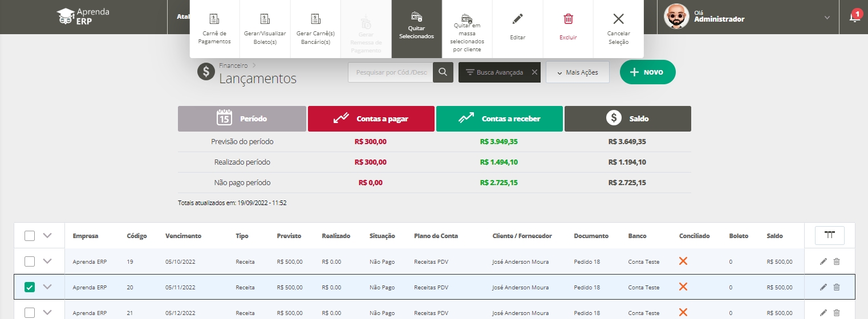This screenshot has width=868, height=319.
Task: Expand row details for entry code 19
Action: click(47, 261)
